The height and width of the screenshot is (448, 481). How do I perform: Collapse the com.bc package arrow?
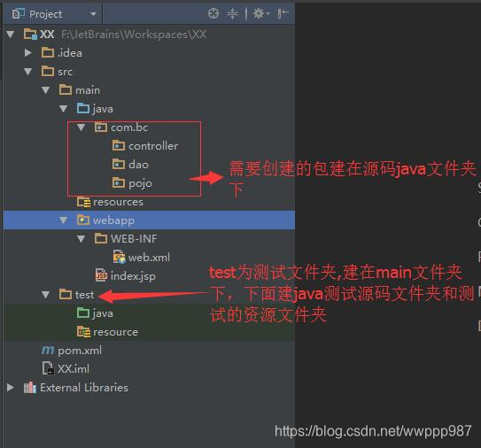81,127
